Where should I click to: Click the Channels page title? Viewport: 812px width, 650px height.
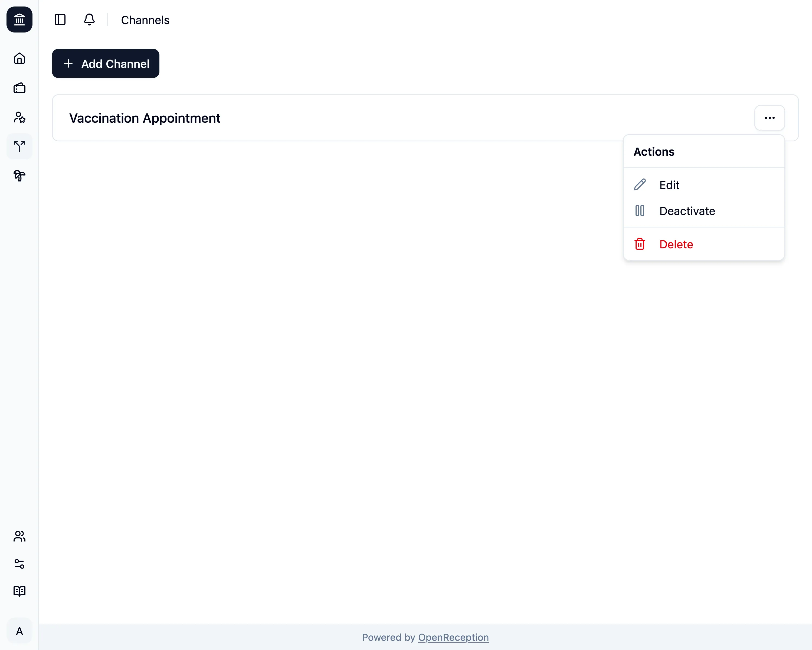click(145, 19)
